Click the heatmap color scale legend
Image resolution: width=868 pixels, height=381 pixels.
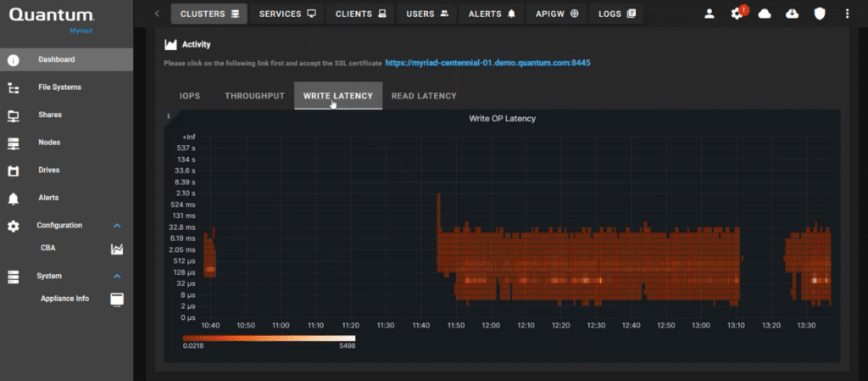pos(269,338)
